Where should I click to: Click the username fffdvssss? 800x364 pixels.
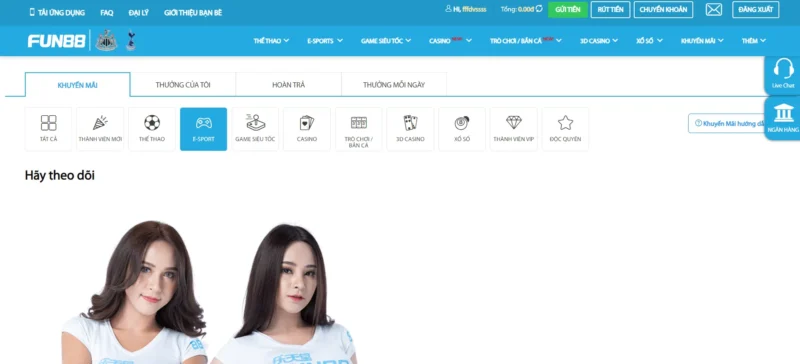474,9
